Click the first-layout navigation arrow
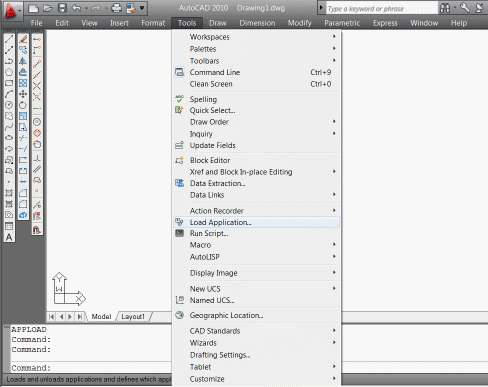The image size is (488, 387). point(52,316)
